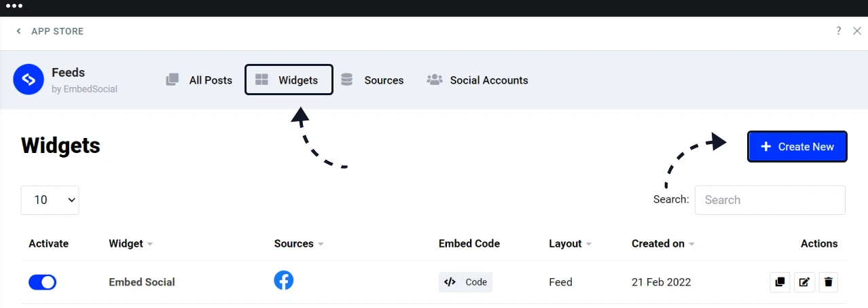Edit the Embed Social widget
The width and height of the screenshot is (868, 308).
(x=804, y=282)
